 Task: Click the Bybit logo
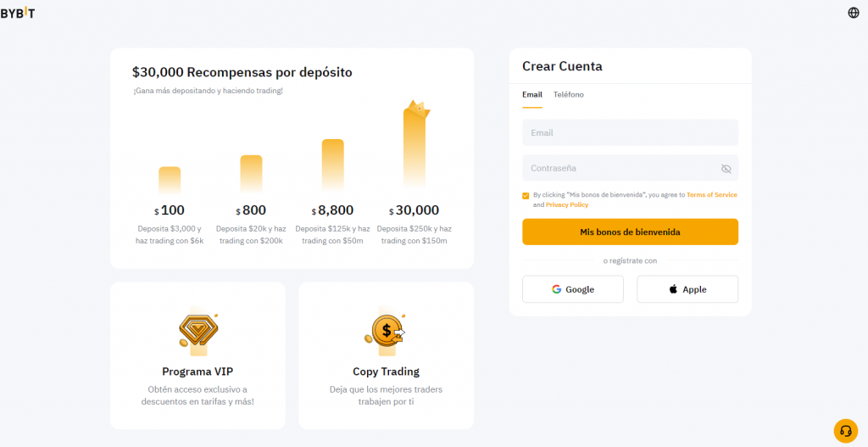(x=17, y=14)
